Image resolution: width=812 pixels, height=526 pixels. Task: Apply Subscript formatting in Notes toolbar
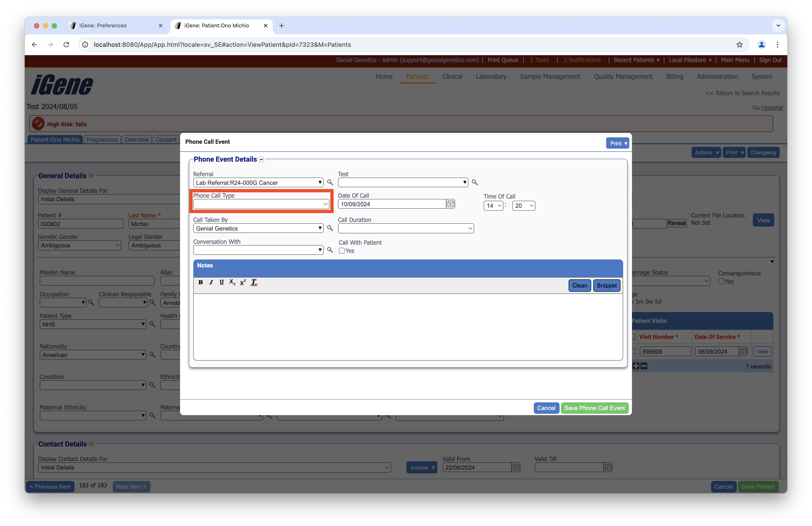point(232,282)
